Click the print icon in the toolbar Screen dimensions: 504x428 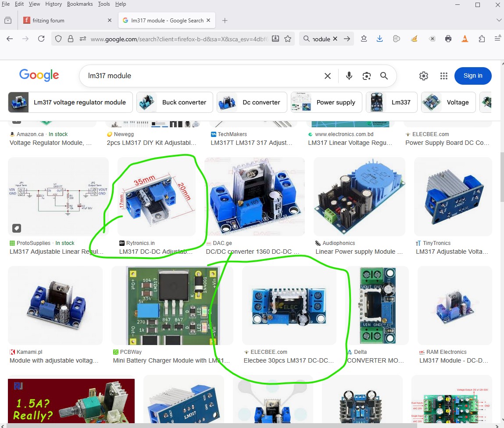coord(448,39)
